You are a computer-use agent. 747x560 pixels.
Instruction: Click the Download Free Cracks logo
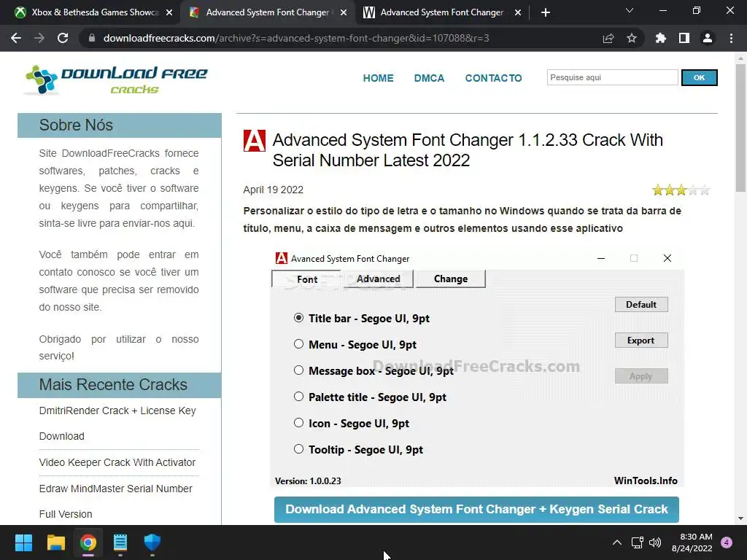pos(116,79)
